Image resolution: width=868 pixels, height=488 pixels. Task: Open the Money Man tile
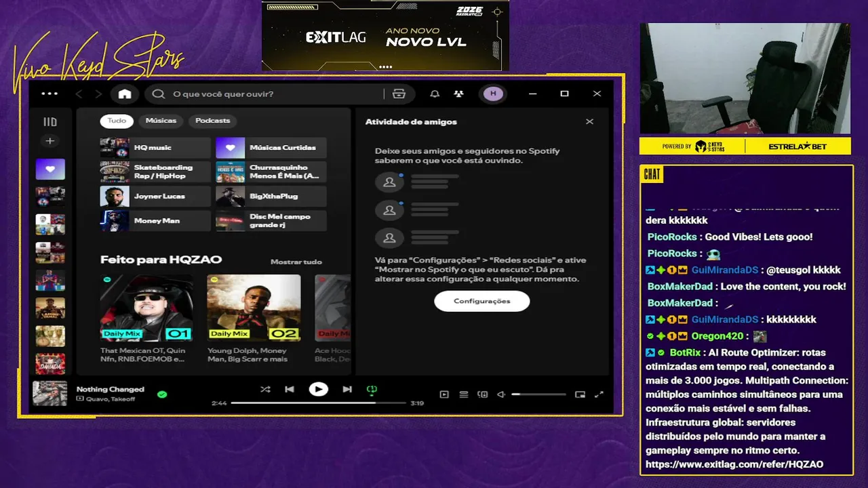tap(155, 221)
